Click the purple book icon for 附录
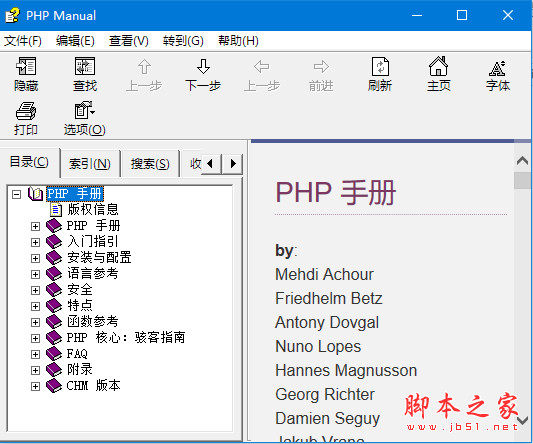Image resolution: width=533 pixels, height=444 pixels. 54,370
